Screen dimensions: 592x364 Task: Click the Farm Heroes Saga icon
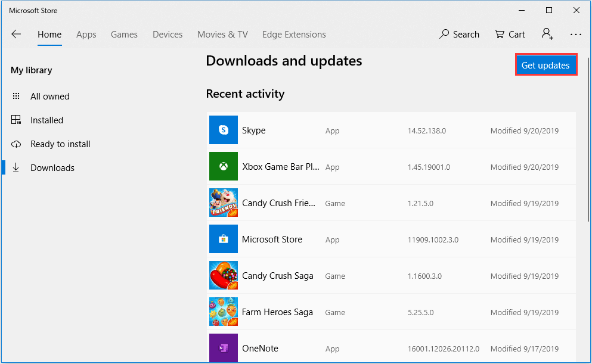tap(223, 312)
